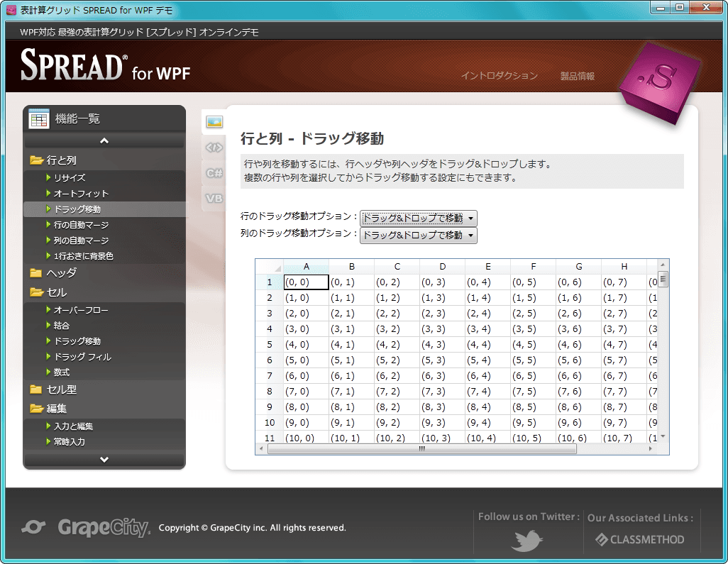The height and width of the screenshot is (564, 728).
Task: Click the horizontal scrollbar left arrow
Action: (x=261, y=449)
